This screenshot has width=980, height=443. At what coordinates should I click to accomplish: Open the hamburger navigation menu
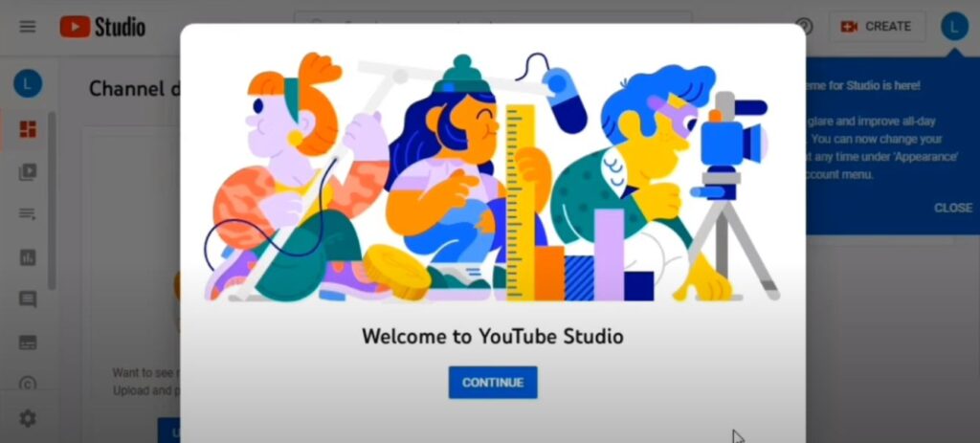tap(28, 27)
